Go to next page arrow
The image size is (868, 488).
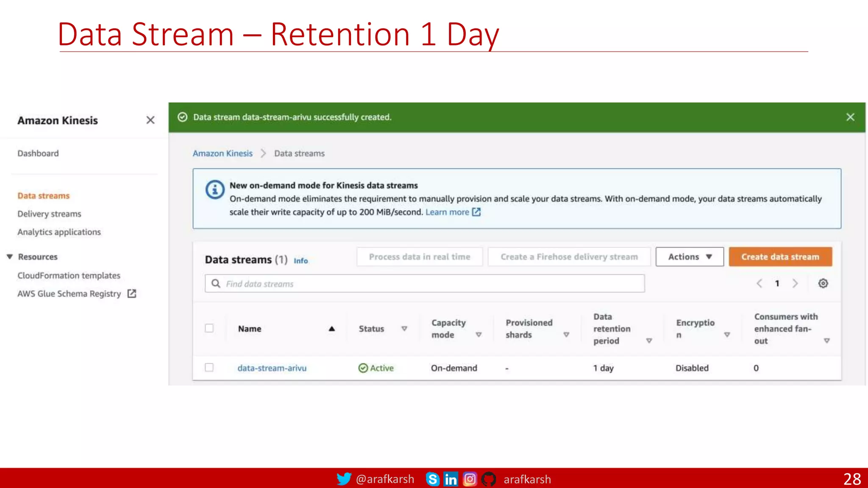pos(795,283)
